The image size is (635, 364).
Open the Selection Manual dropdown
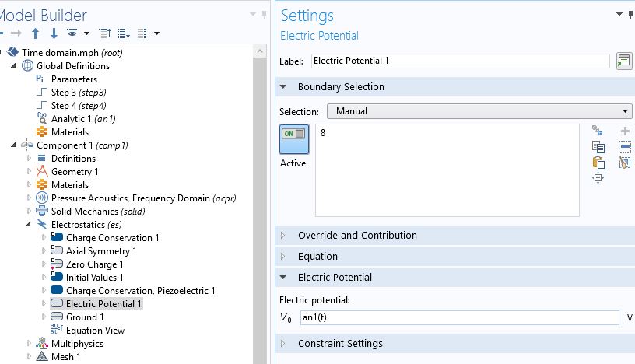coord(479,111)
